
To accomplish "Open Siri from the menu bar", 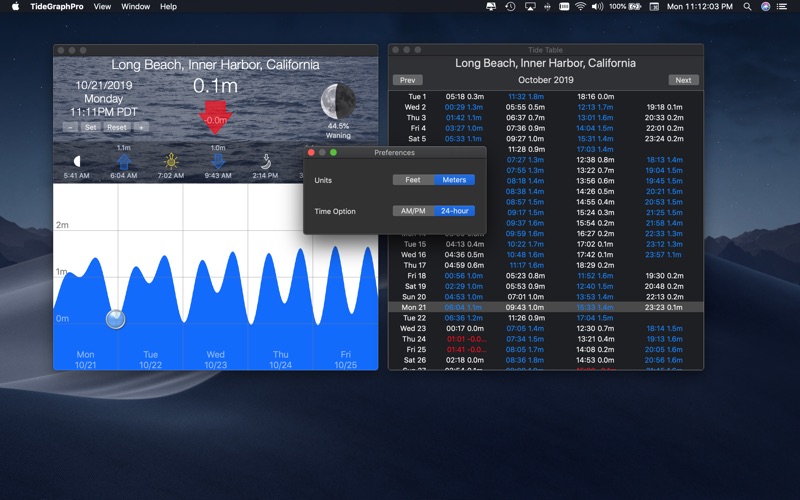I will 765,7.
